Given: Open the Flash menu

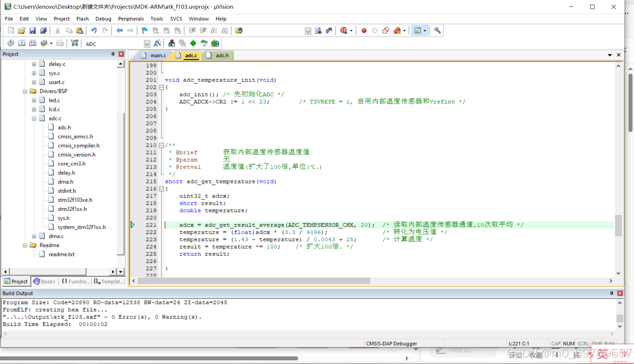Looking at the screenshot, I should tap(82, 19).
